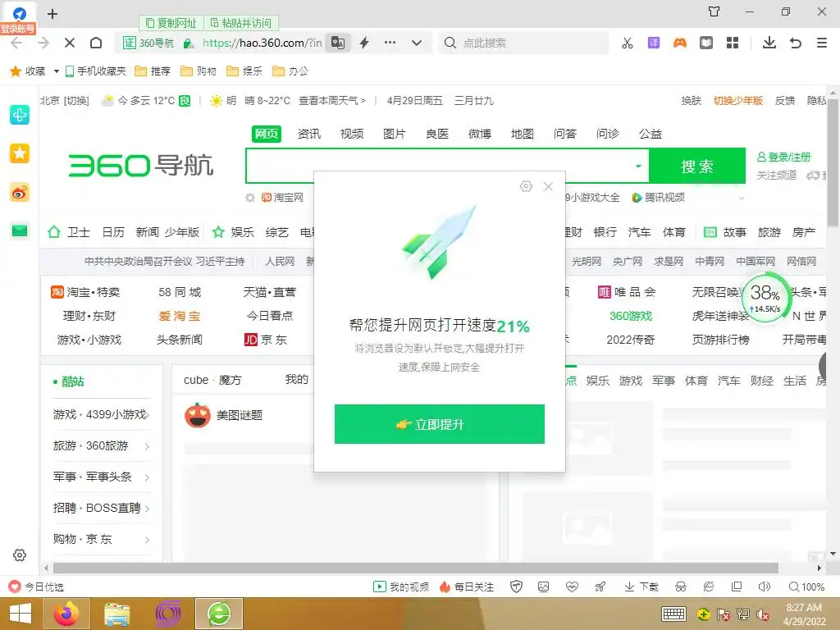Open the skin shirt icon in title bar

coord(714,11)
